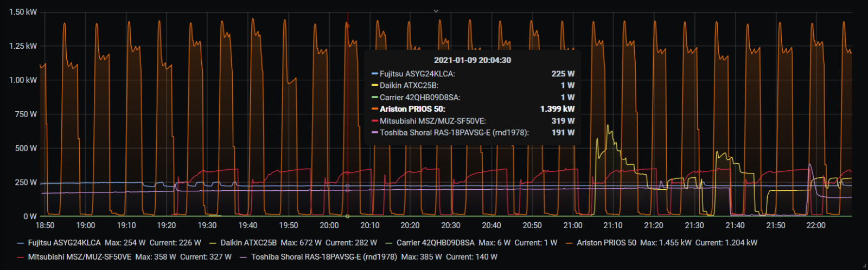Open color picker for Mitsubishi red legend line
The height and width of the screenshot is (270, 868).
pyautogui.click(x=21, y=258)
